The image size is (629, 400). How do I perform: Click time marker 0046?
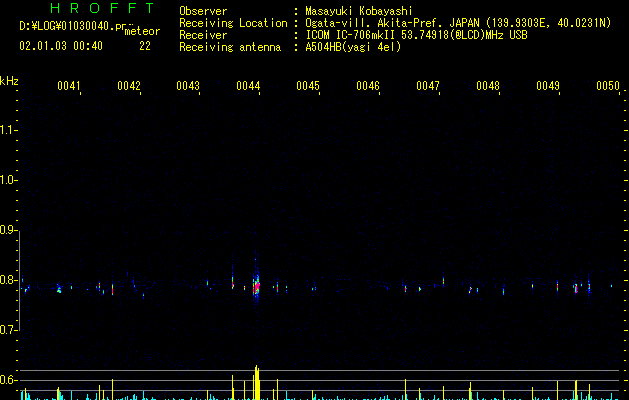tap(368, 85)
